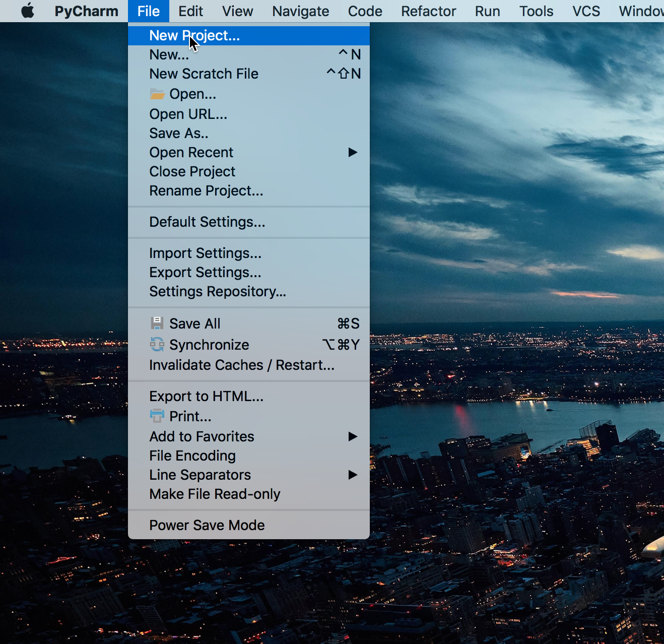Select the New... menu entry
Screen dimensions: 664x644
pyautogui.click(x=249, y=54)
